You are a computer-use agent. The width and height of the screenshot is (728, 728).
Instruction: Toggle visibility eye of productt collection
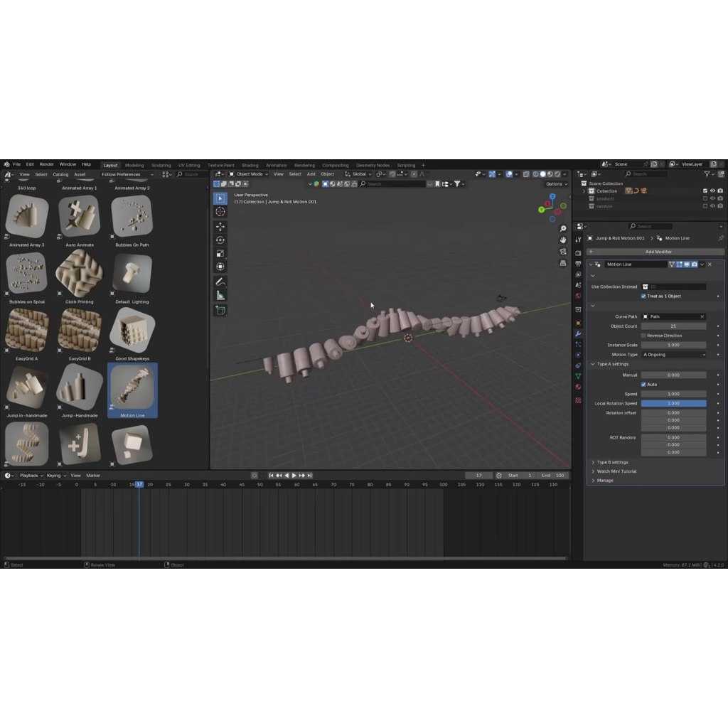click(712, 199)
